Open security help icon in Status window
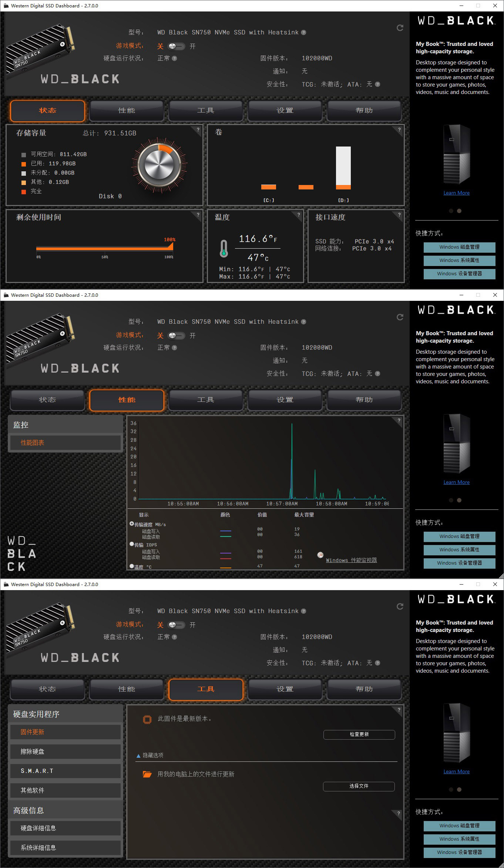 (x=377, y=84)
